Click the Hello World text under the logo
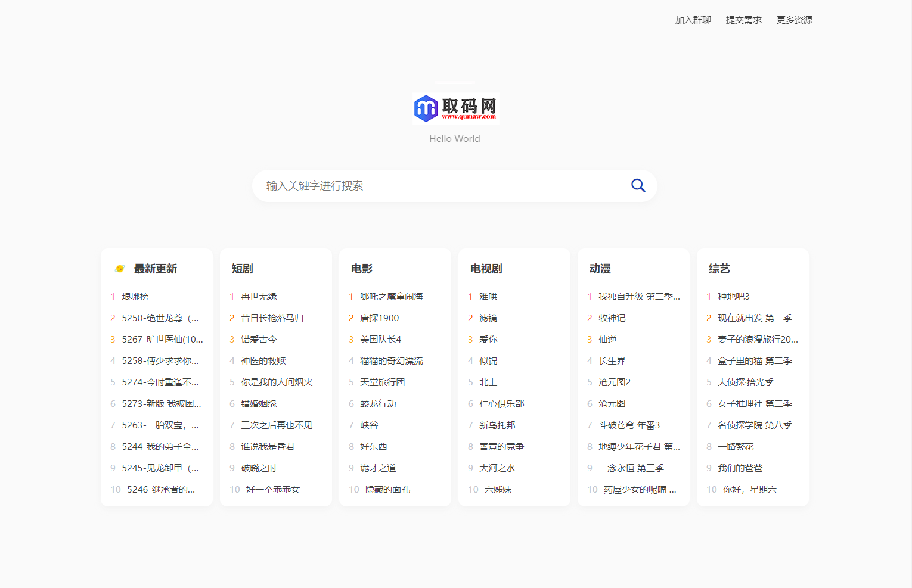The width and height of the screenshot is (912, 588). coord(454,138)
